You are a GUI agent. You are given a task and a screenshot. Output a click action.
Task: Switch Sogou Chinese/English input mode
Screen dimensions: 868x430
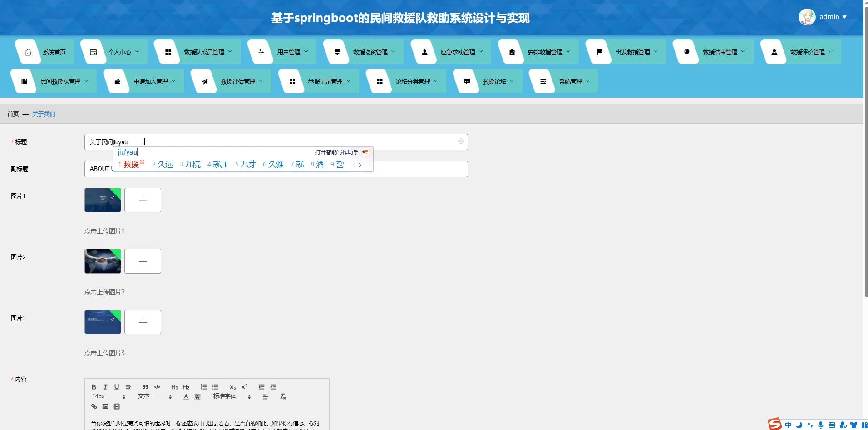[x=788, y=425]
